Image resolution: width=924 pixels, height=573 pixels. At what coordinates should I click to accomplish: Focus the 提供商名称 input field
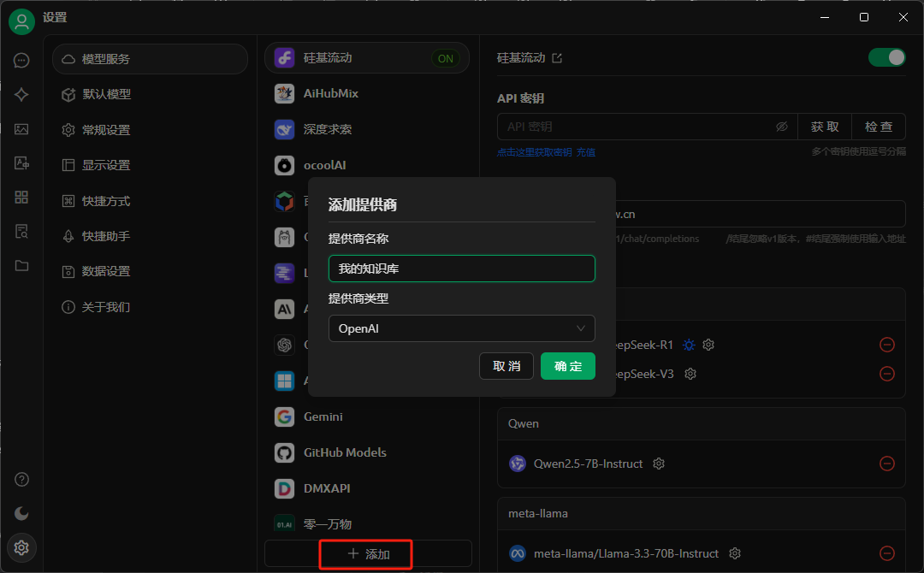(461, 269)
